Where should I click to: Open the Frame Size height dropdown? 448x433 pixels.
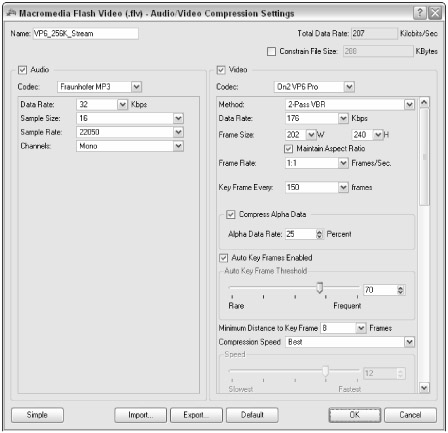(x=378, y=135)
